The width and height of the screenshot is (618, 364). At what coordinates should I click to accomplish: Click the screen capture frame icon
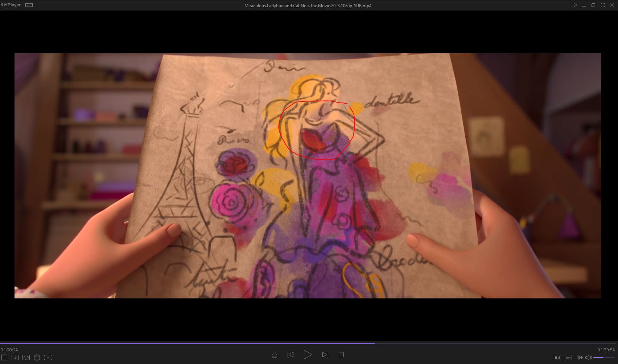click(x=48, y=357)
